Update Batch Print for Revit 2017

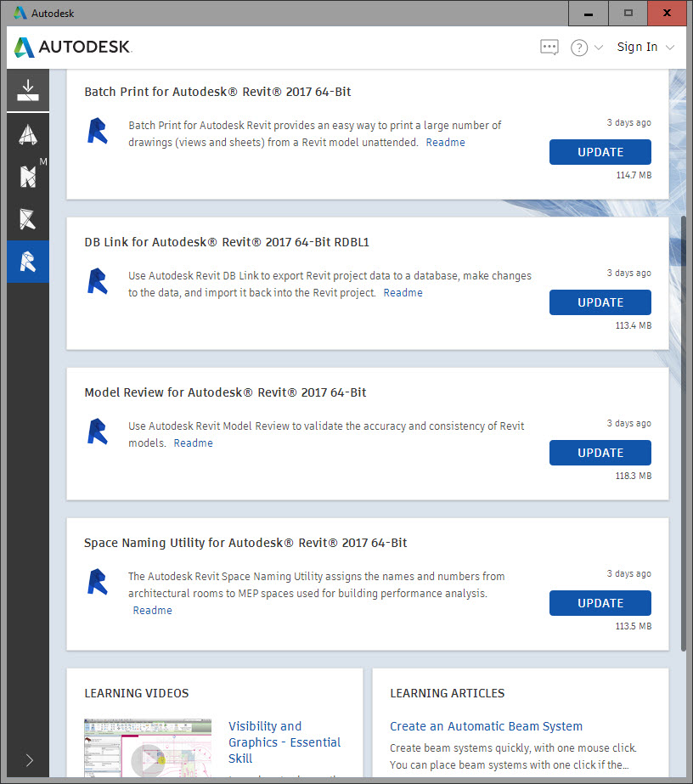(x=600, y=152)
